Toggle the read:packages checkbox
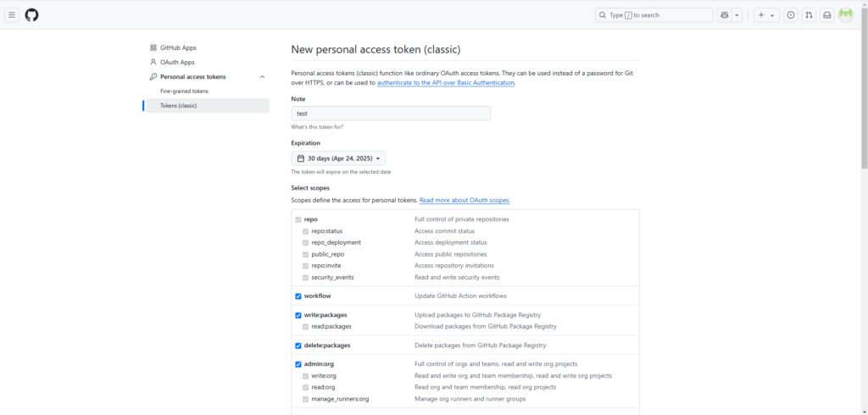This screenshot has width=868, height=415. (305, 327)
